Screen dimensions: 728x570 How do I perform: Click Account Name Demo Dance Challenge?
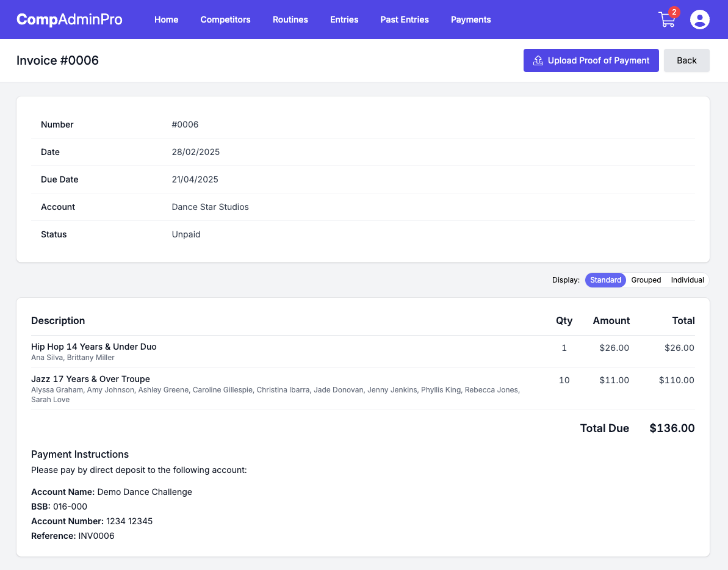(x=112, y=492)
